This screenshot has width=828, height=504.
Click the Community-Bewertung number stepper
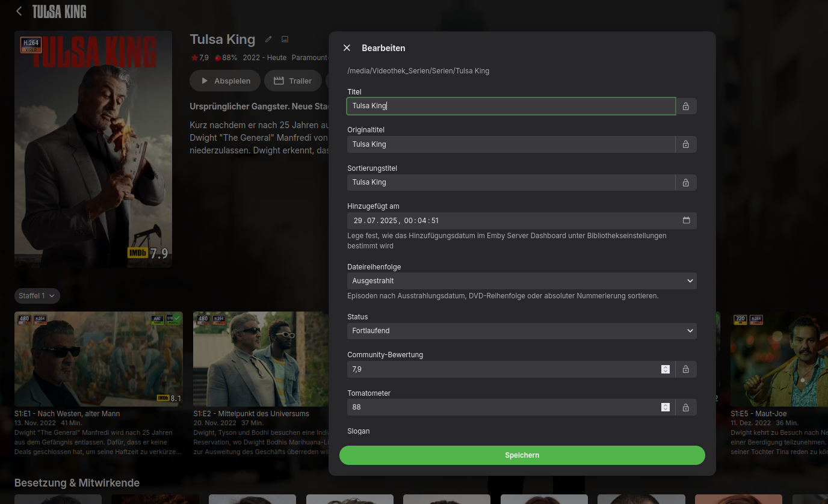click(666, 369)
